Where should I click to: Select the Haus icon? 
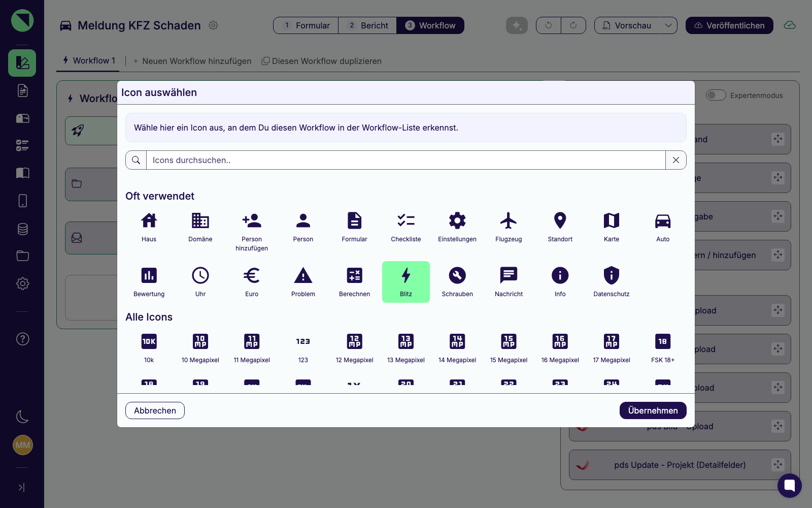(x=149, y=227)
